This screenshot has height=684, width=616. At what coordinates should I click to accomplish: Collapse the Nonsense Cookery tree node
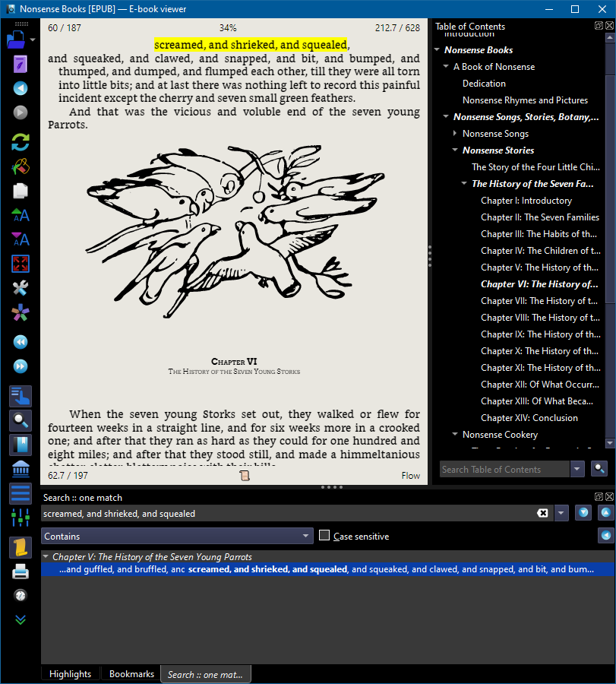455,434
